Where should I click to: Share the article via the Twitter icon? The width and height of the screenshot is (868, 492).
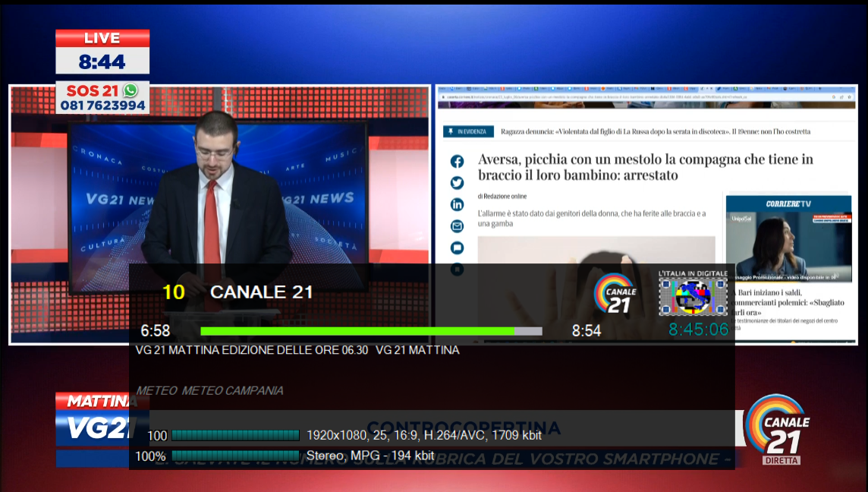pos(457,183)
